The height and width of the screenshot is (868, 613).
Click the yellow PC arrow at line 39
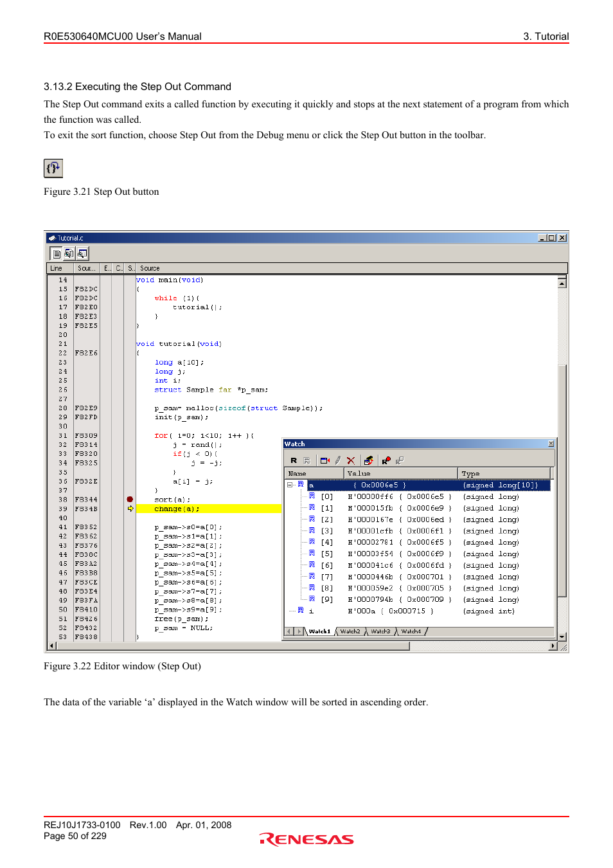tap(130, 509)
